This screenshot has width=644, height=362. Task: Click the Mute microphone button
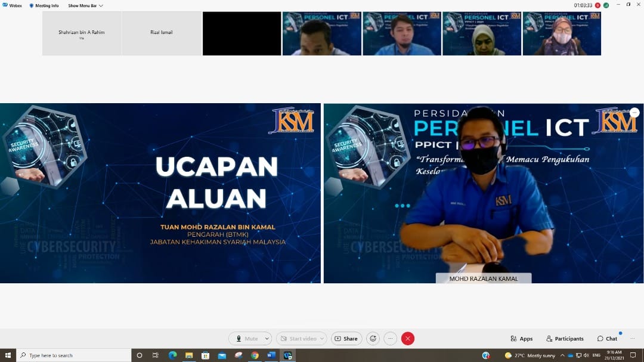point(246,339)
